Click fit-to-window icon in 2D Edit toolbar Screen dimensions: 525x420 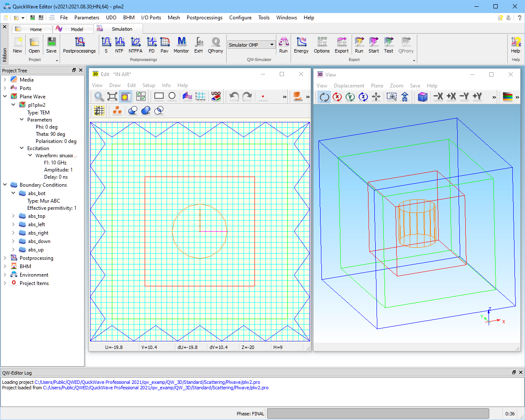(x=112, y=97)
